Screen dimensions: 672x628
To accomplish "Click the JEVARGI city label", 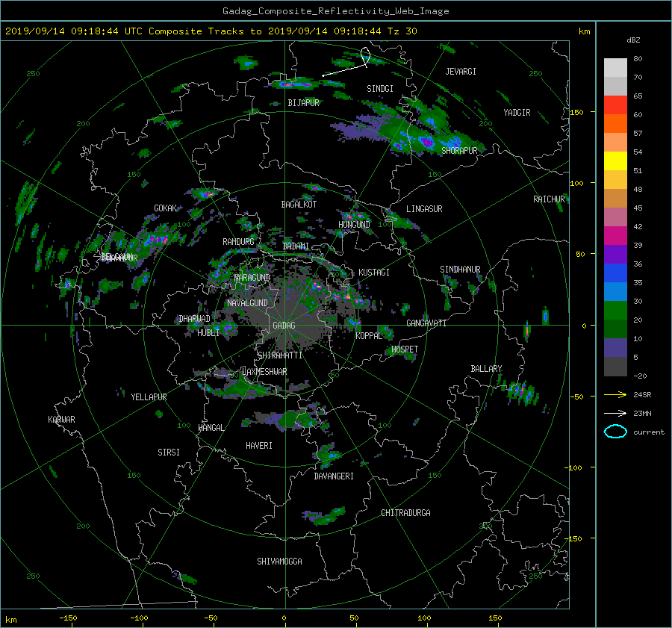I will [x=461, y=72].
